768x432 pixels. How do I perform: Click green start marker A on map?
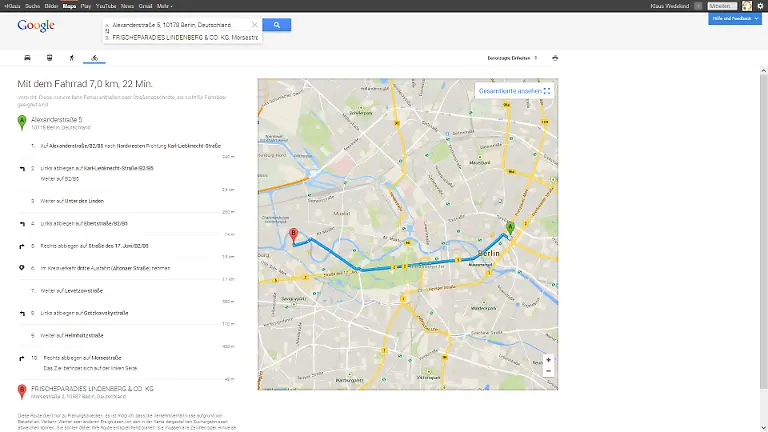[510, 227]
